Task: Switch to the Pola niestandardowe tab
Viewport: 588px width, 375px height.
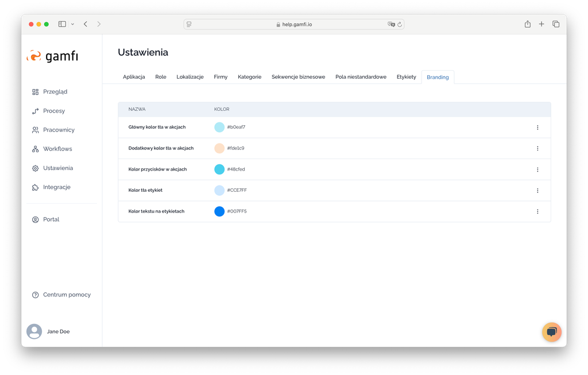Action: click(361, 77)
